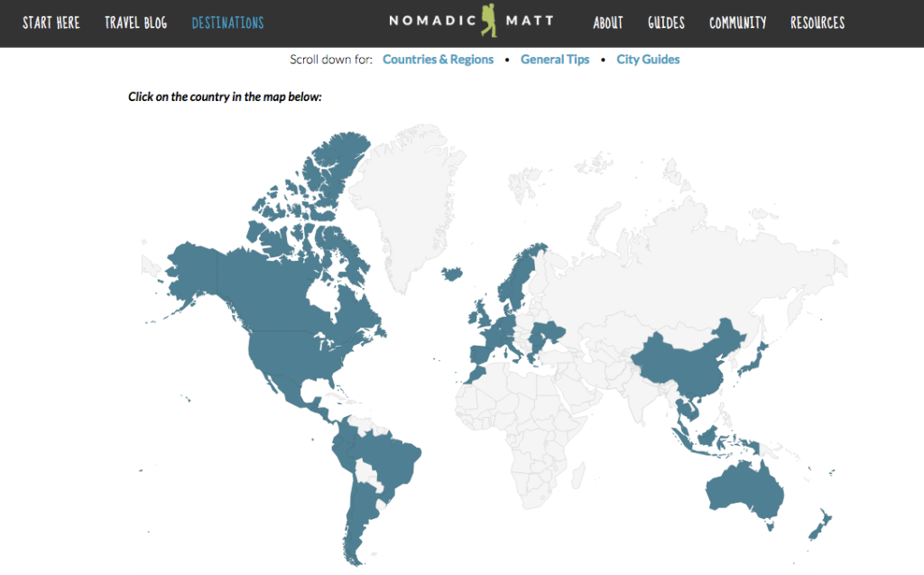Follow the General Tips link

[x=555, y=59]
